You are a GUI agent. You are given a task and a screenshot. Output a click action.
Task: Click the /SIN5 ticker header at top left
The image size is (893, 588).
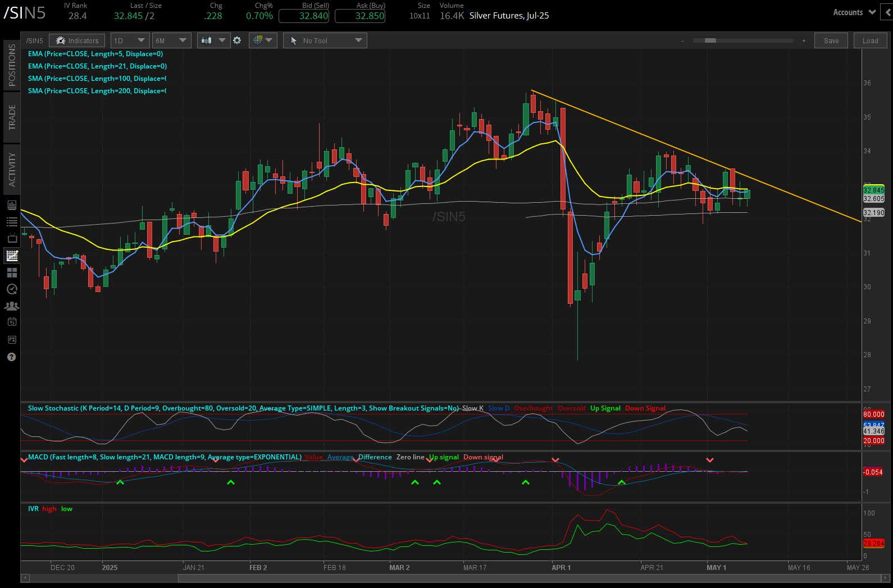tap(25, 13)
